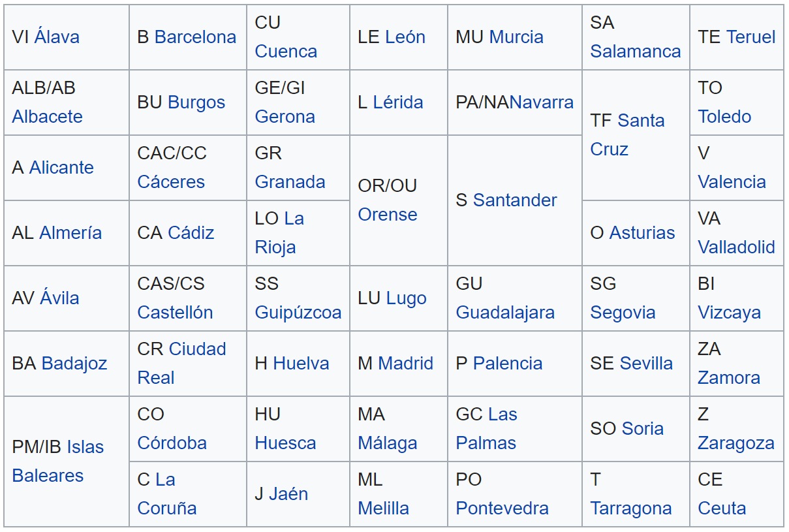Open the Álava province link
Viewport: 789px width, 532px height.
coord(57,37)
